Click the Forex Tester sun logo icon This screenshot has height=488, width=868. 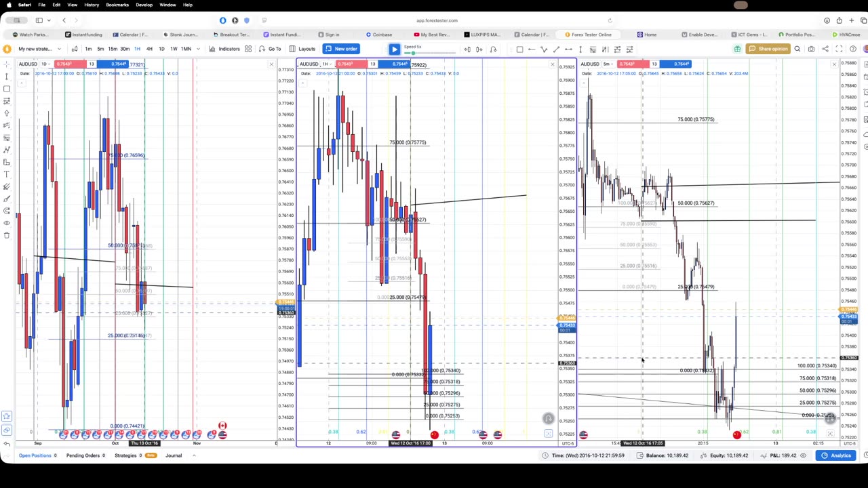click(x=7, y=49)
